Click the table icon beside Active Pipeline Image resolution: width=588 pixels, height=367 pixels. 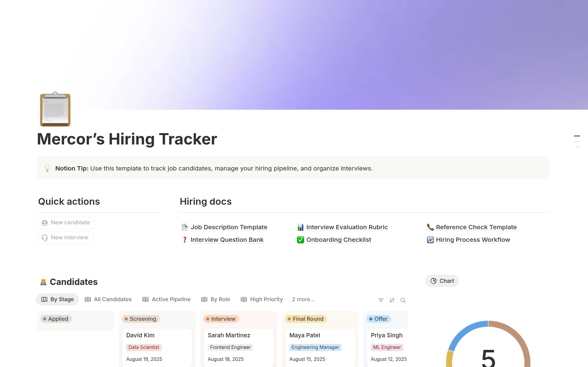pyautogui.click(x=145, y=299)
